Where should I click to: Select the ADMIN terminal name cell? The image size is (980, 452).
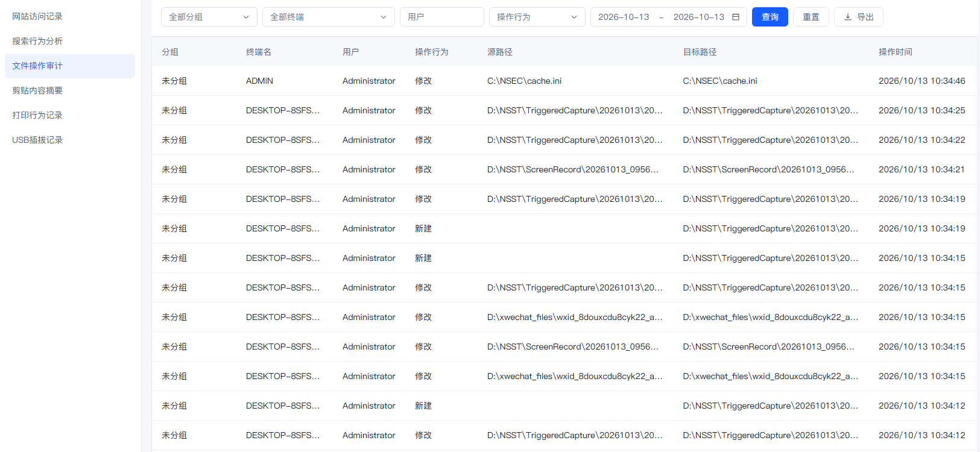pos(259,81)
